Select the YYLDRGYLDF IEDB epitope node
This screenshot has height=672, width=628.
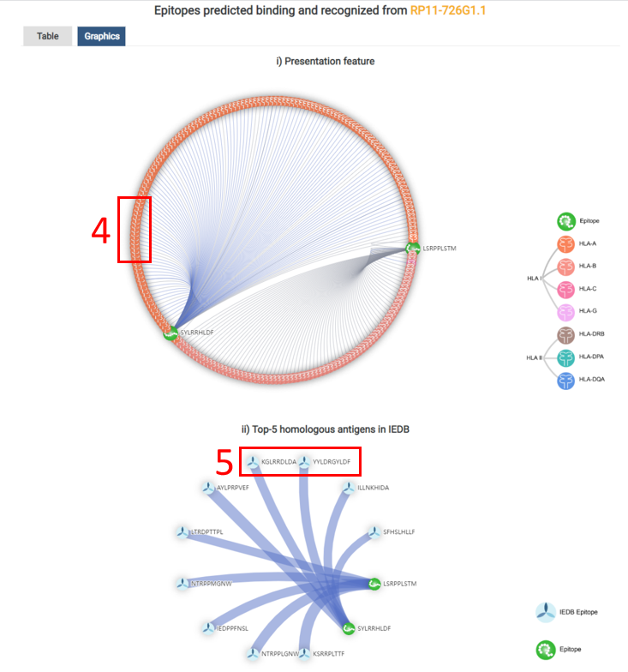pos(303,462)
